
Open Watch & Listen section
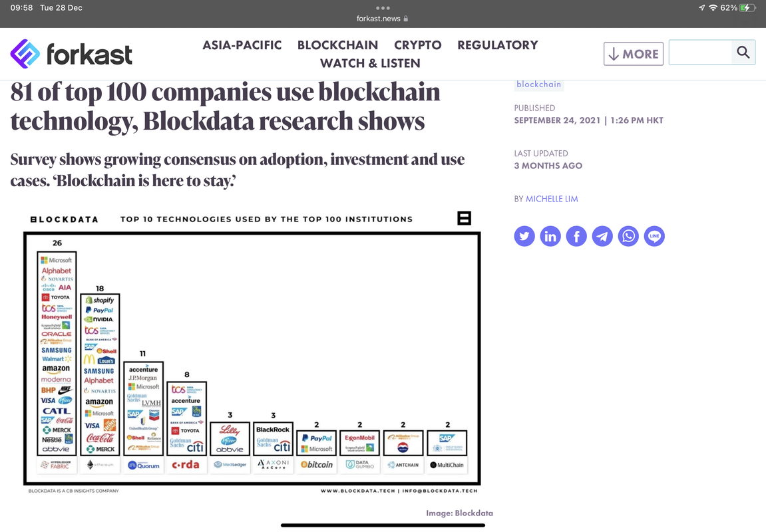pyautogui.click(x=370, y=63)
